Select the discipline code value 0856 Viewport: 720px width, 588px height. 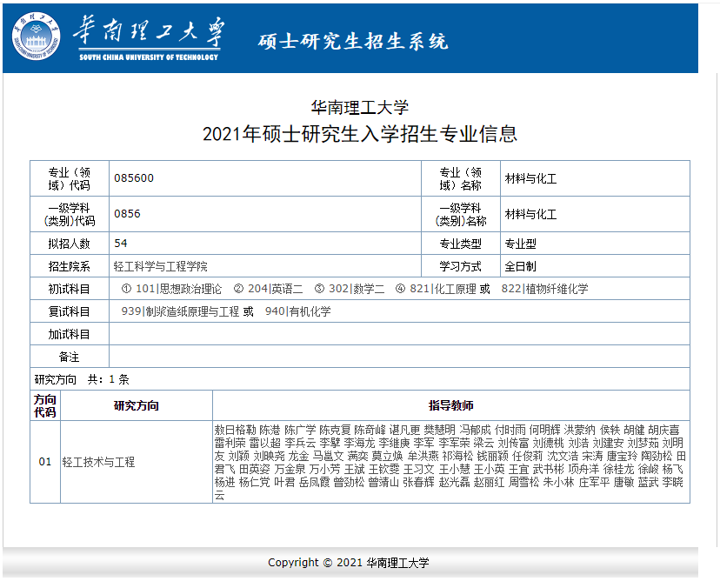[127, 214]
